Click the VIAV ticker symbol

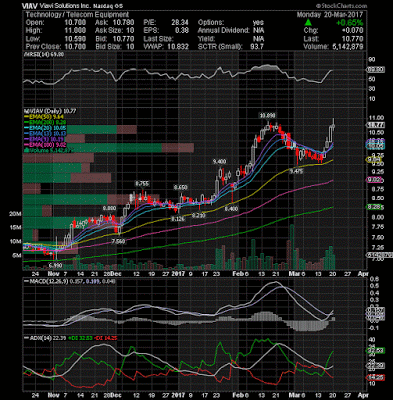(x=29, y=6)
